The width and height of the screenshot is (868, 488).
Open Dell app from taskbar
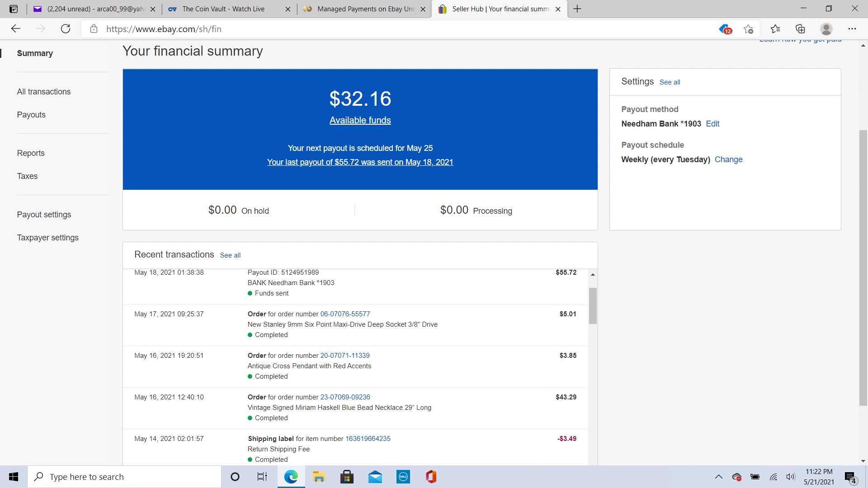(x=403, y=477)
